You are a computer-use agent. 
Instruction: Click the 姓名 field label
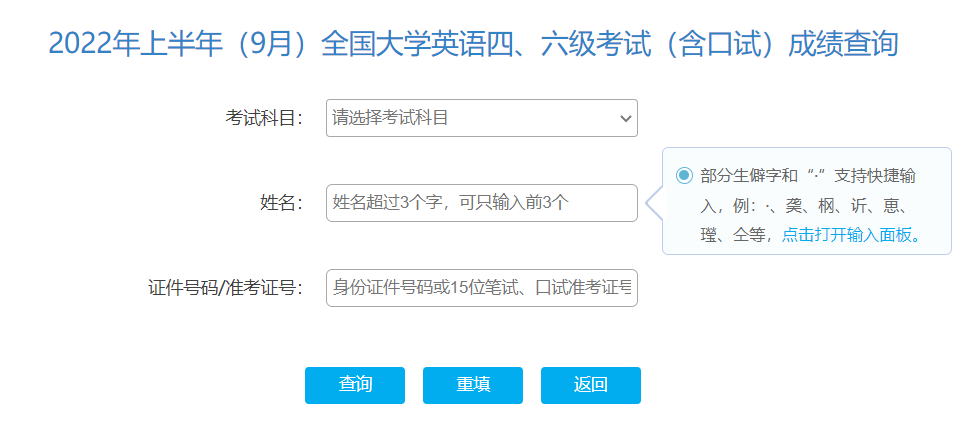coord(281,203)
